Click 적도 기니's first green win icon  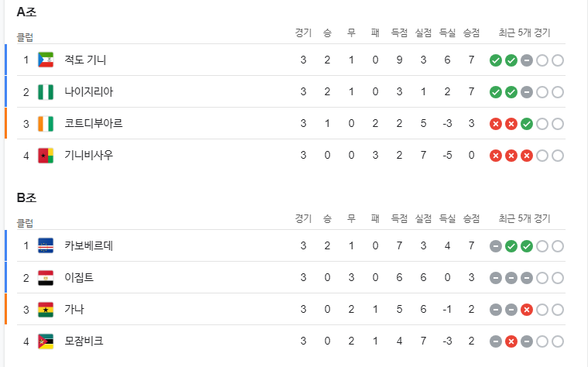[496, 60]
